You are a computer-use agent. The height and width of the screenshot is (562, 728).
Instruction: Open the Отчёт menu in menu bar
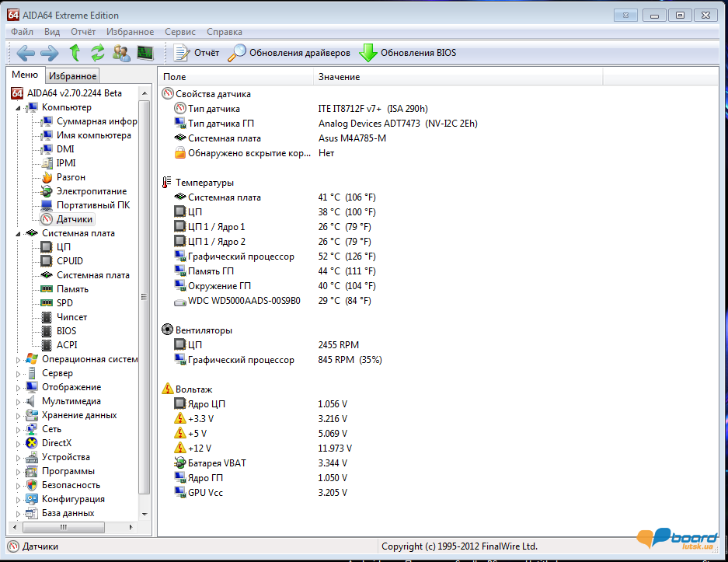83,32
